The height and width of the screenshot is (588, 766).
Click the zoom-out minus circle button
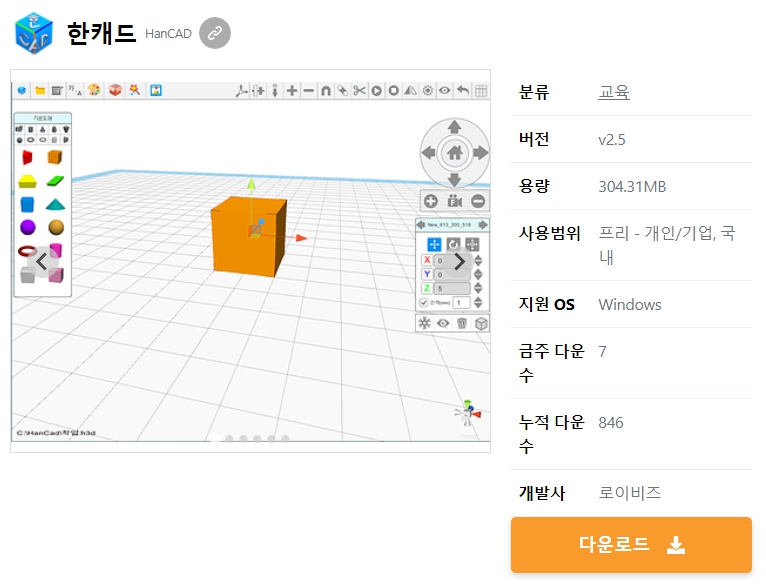[x=478, y=201]
